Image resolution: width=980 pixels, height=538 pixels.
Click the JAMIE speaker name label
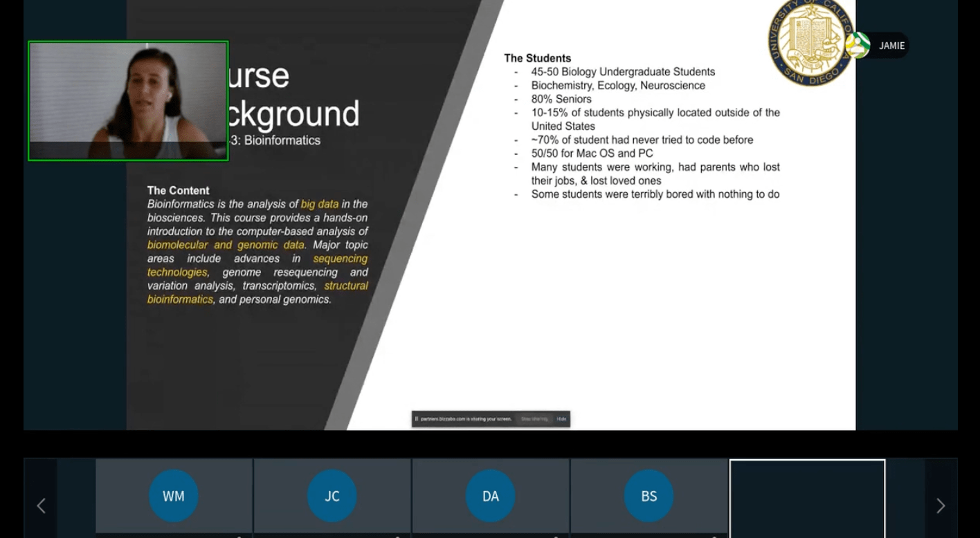[891, 46]
